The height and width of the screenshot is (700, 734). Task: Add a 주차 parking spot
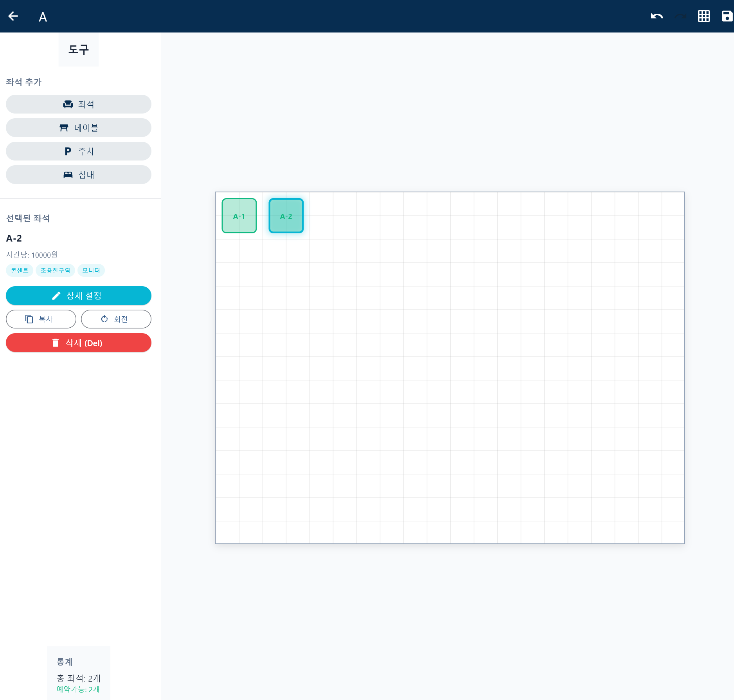tap(79, 151)
